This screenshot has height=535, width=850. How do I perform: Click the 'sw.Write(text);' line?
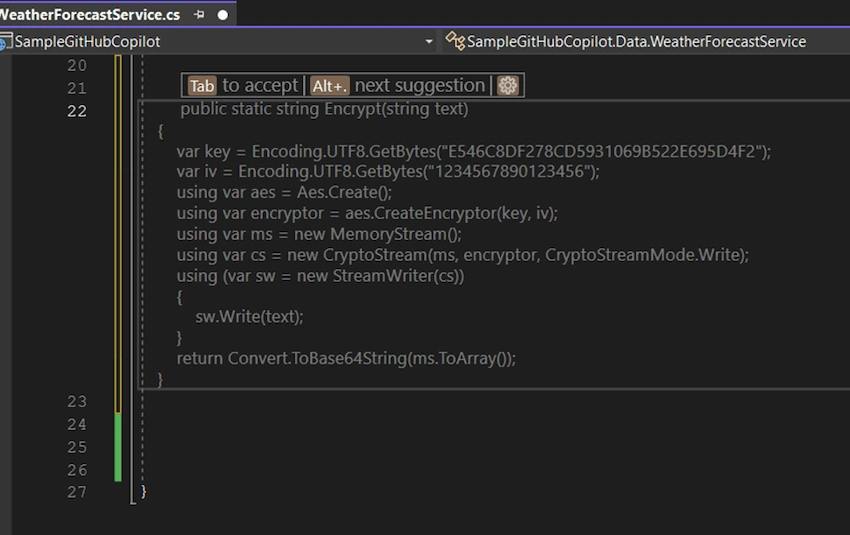[x=249, y=317]
